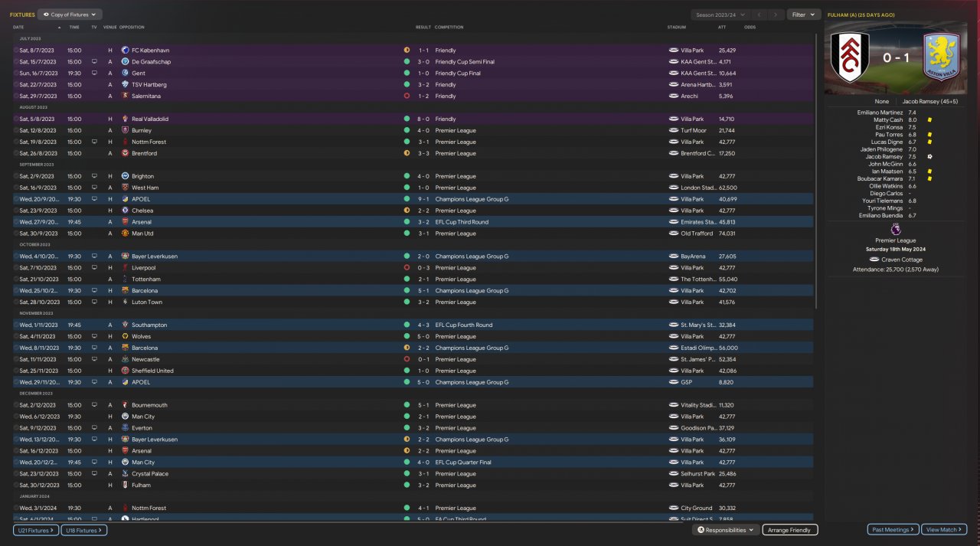The image size is (980, 546).
Task: Open the Responsibilities menu
Action: pos(726,530)
